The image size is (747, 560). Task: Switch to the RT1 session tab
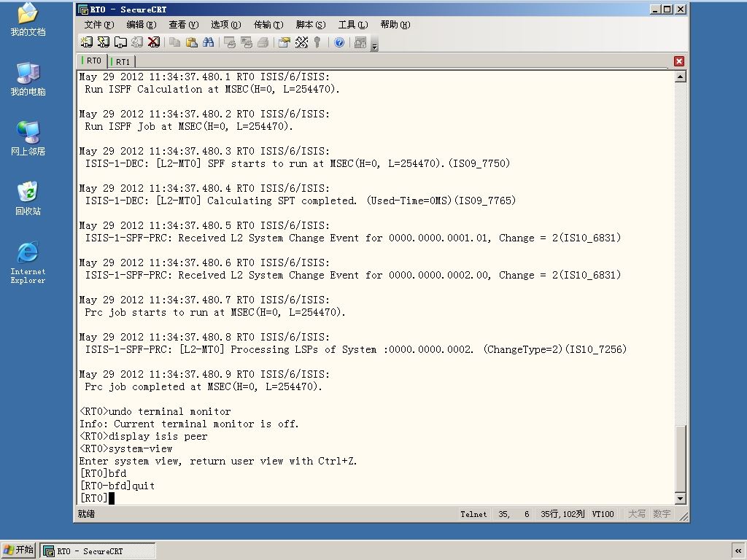[121, 61]
